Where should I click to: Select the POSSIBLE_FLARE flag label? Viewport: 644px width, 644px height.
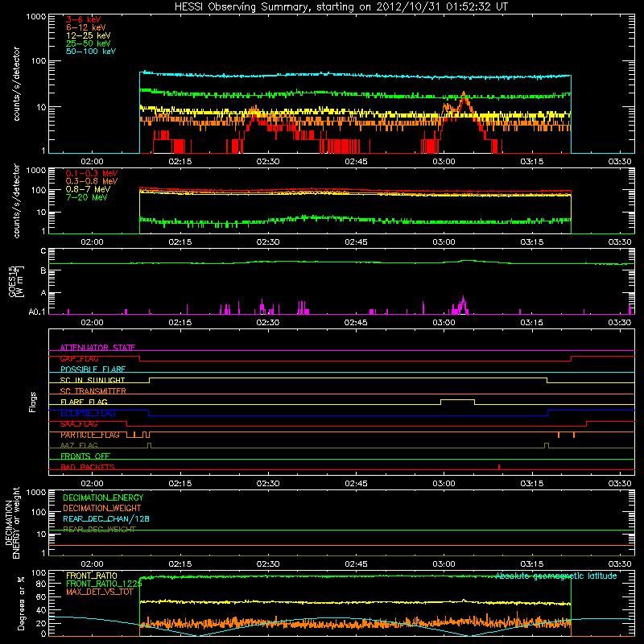(93, 369)
